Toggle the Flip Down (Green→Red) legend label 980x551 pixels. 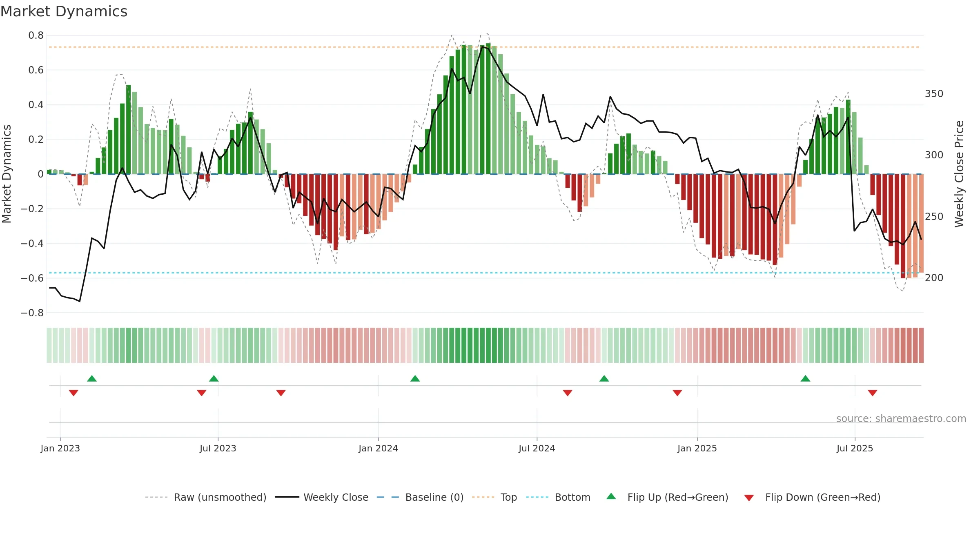(x=823, y=497)
